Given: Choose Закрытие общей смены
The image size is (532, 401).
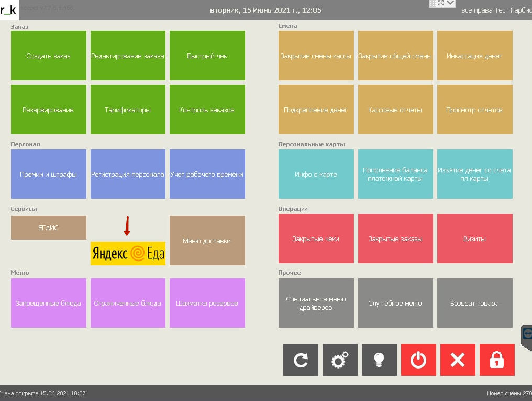Looking at the screenshot, I should point(396,56).
